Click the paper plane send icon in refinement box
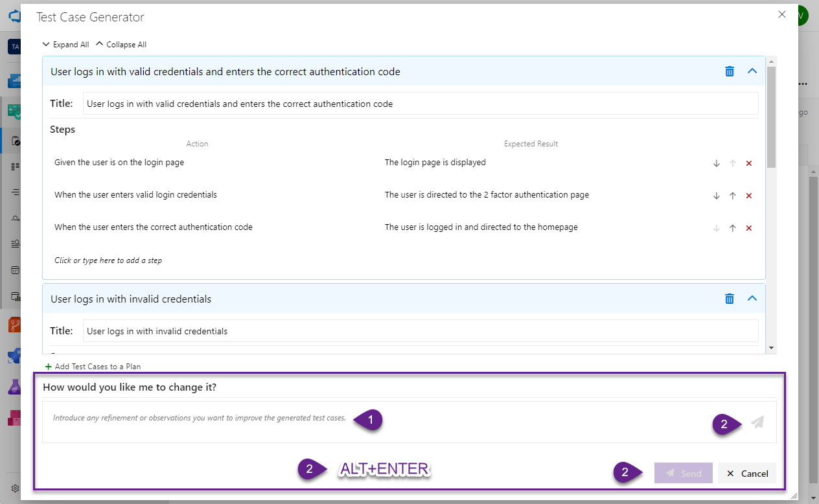Viewport: 819px width, 504px height. click(x=757, y=422)
